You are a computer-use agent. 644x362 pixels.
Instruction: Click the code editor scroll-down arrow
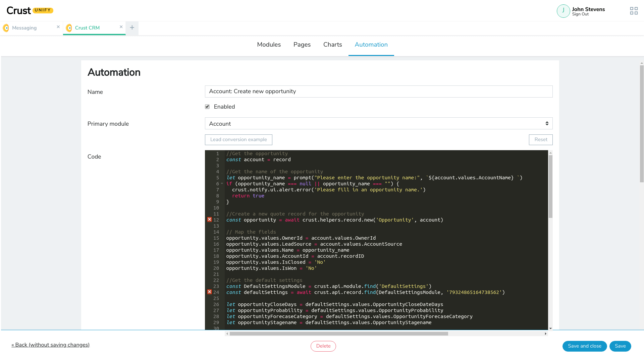pyautogui.click(x=550, y=328)
